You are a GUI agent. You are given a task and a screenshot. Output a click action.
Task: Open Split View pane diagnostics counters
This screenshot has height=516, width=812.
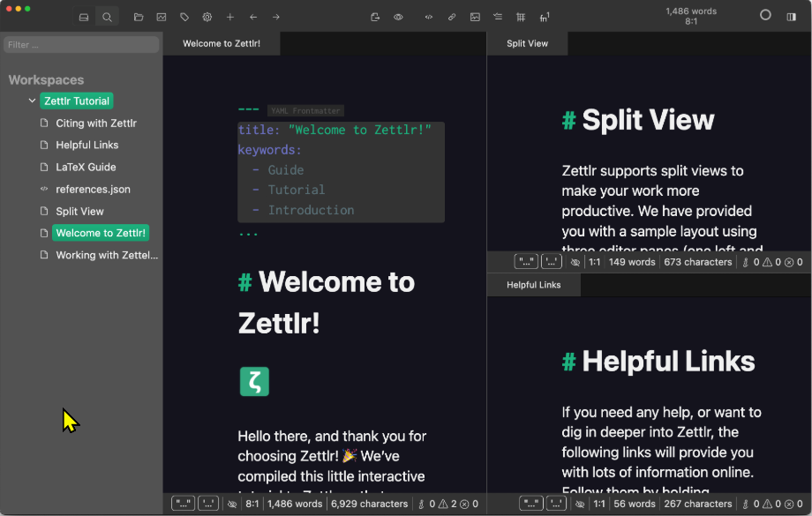(772, 262)
